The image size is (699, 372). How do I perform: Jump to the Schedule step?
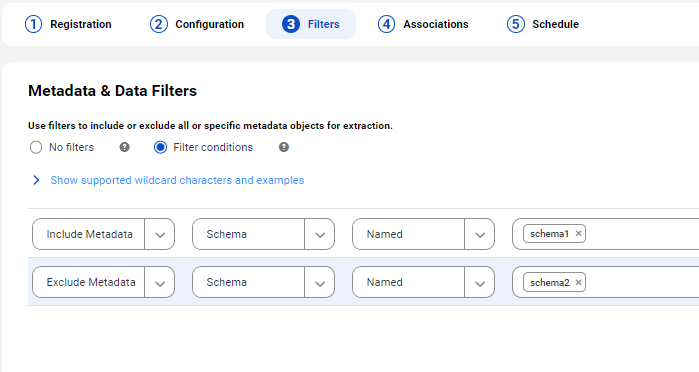point(543,24)
